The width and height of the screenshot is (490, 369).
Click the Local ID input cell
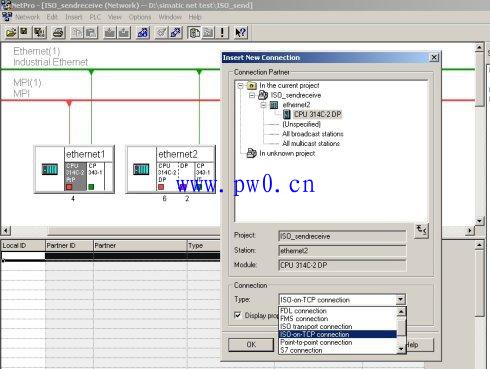(23, 256)
